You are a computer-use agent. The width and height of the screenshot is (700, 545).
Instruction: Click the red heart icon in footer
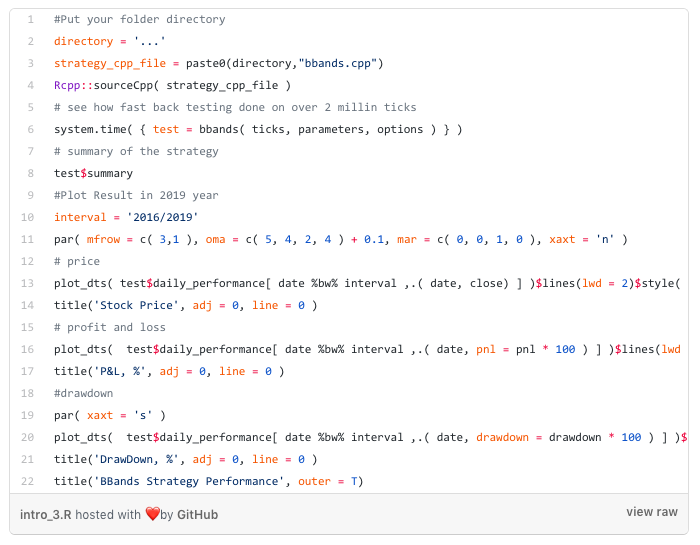click(x=153, y=514)
